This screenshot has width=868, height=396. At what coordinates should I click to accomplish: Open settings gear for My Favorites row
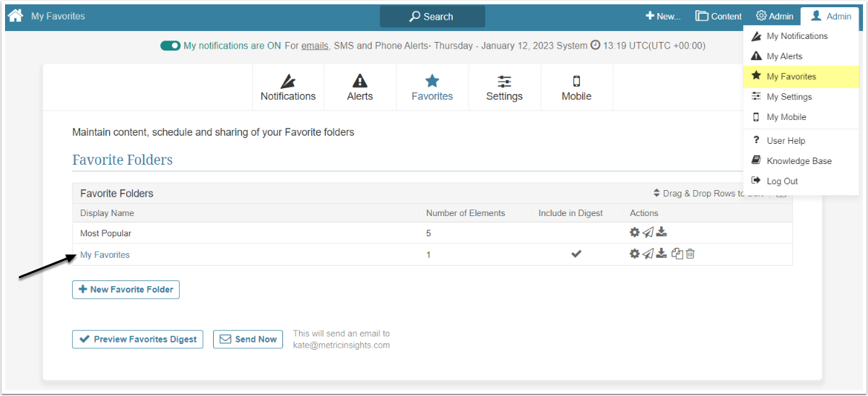pos(634,254)
